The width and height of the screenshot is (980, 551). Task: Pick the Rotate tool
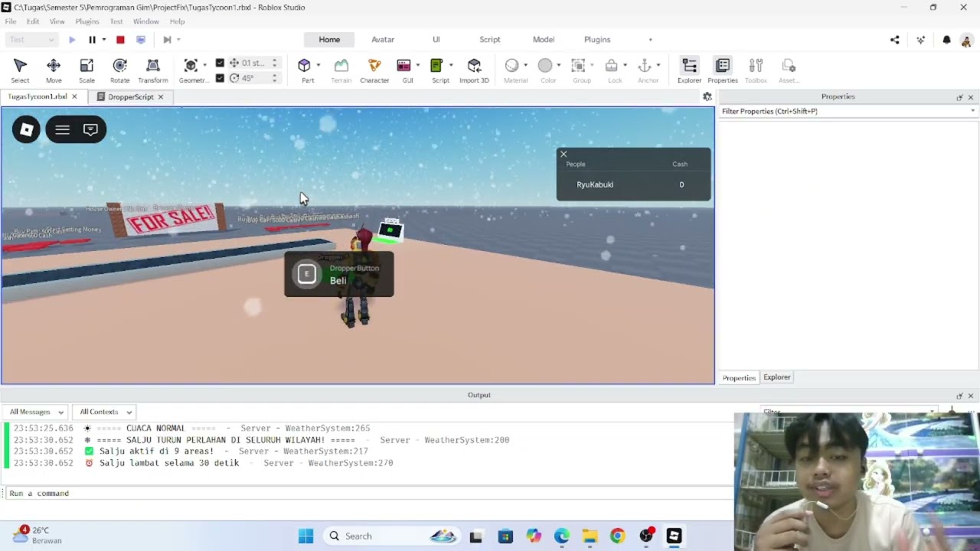click(x=119, y=70)
